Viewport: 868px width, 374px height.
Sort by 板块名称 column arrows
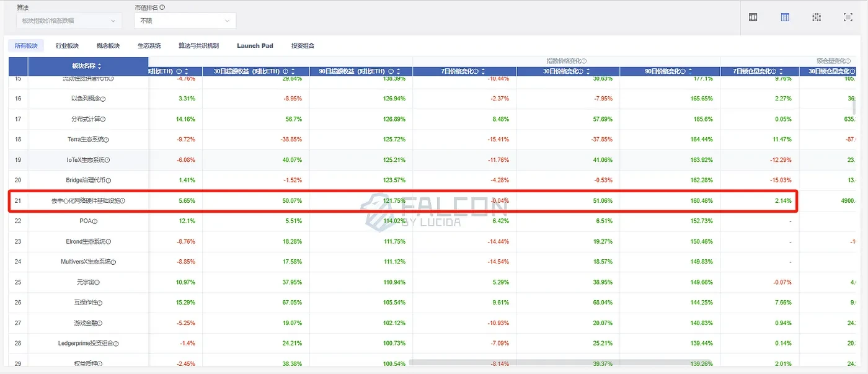pyautogui.click(x=100, y=66)
